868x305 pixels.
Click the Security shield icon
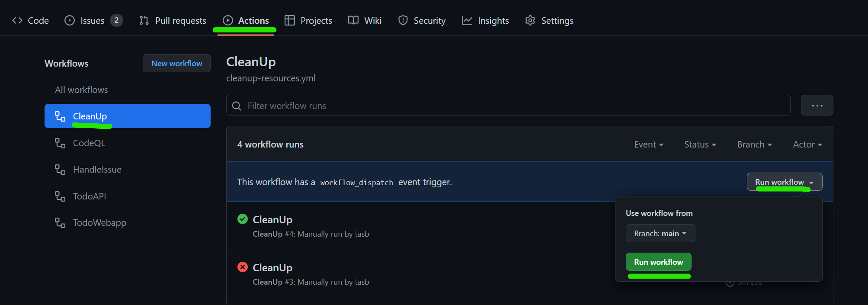coord(403,20)
